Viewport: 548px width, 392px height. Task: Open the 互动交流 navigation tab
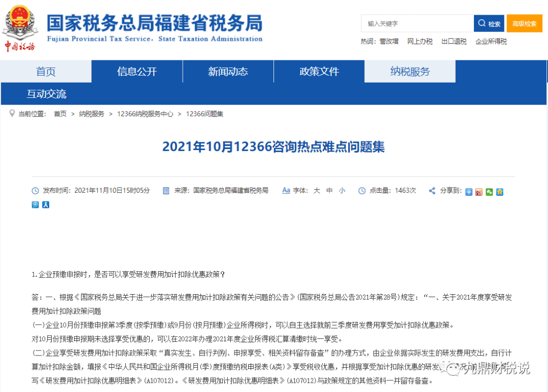point(47,94)
